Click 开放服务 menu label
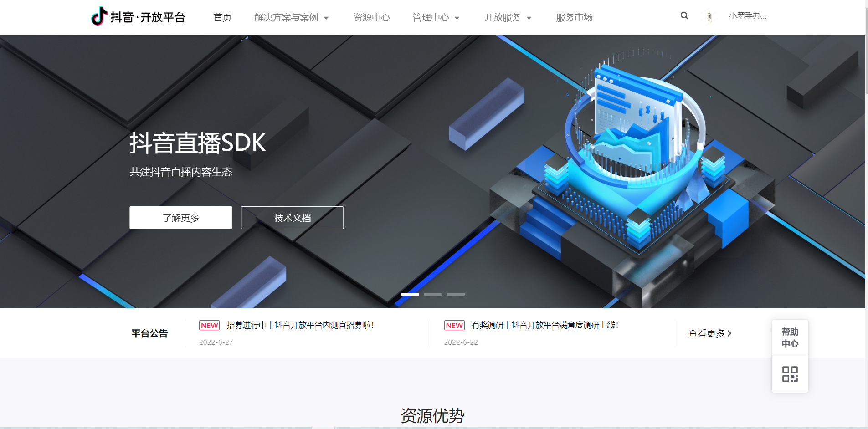This screenshot has height=429, width=868. point(502,17)
